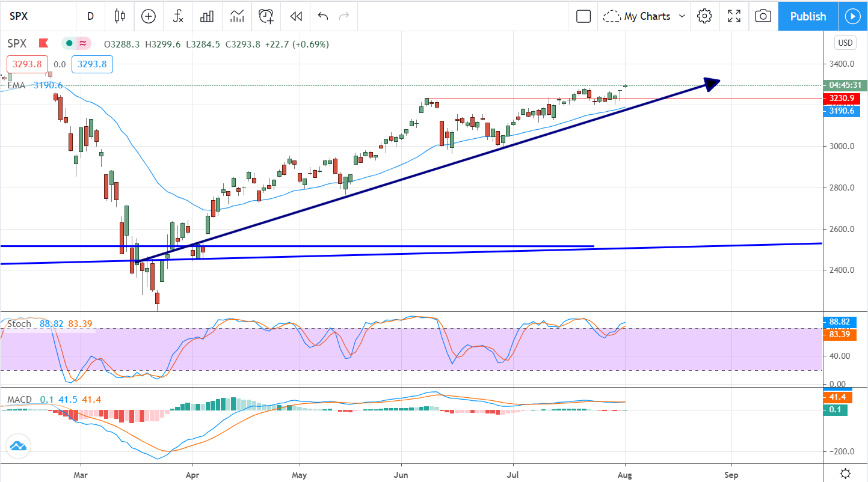Undo the last chart action
The image size is (868, 482).
[323, 16]
